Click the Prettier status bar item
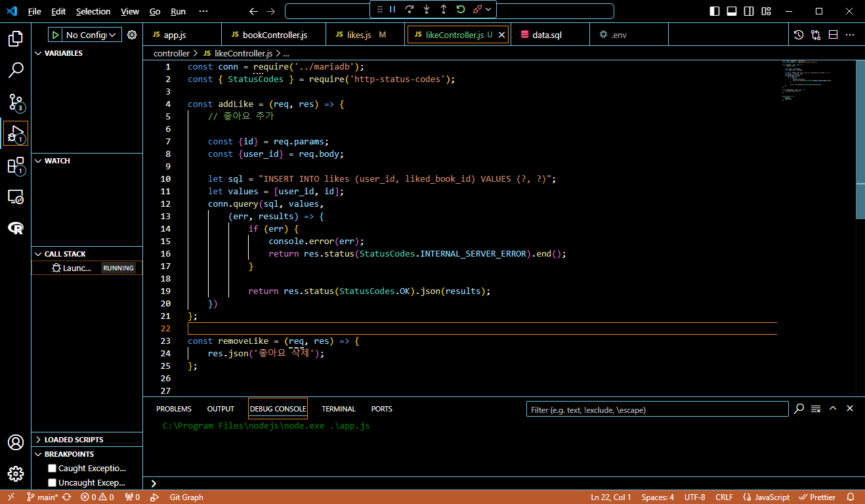Image resolution: width=865 pixels, height=504 pixels. [x=817, y=497]
